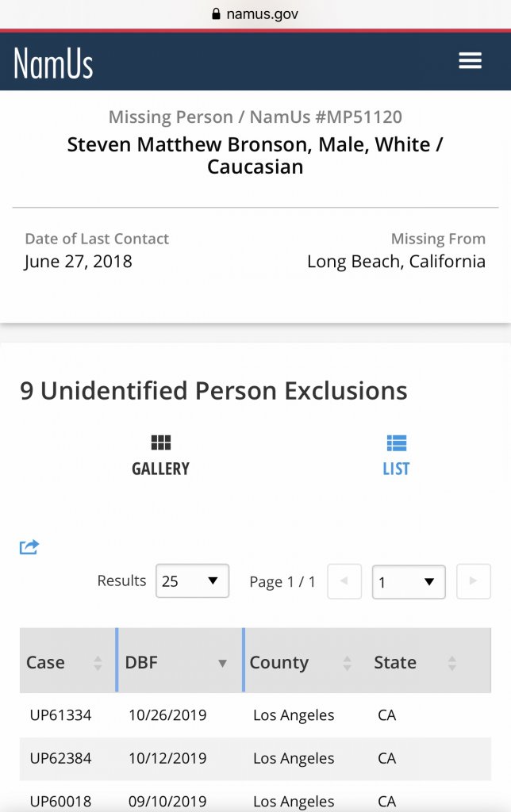Click the 9 Unidentified Person Exclusions heading
The height and width of the screenshot is (812, 511).
pos(213,391)
